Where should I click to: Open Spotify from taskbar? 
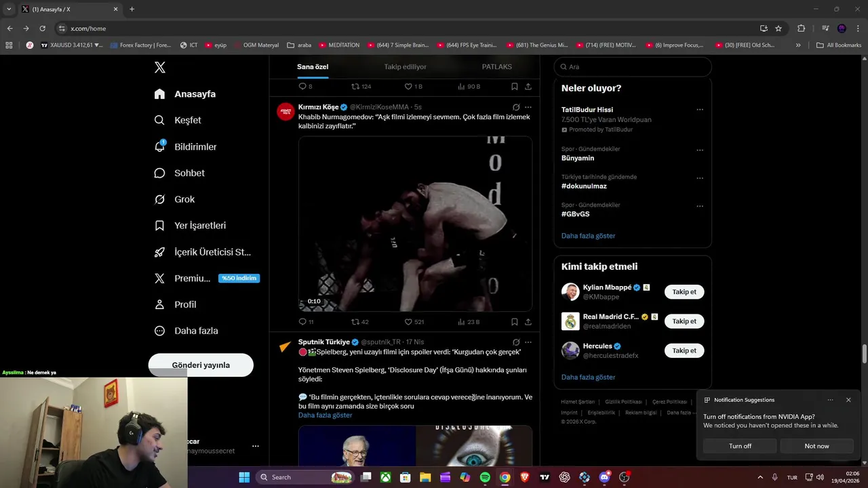[x=485, y=477]
